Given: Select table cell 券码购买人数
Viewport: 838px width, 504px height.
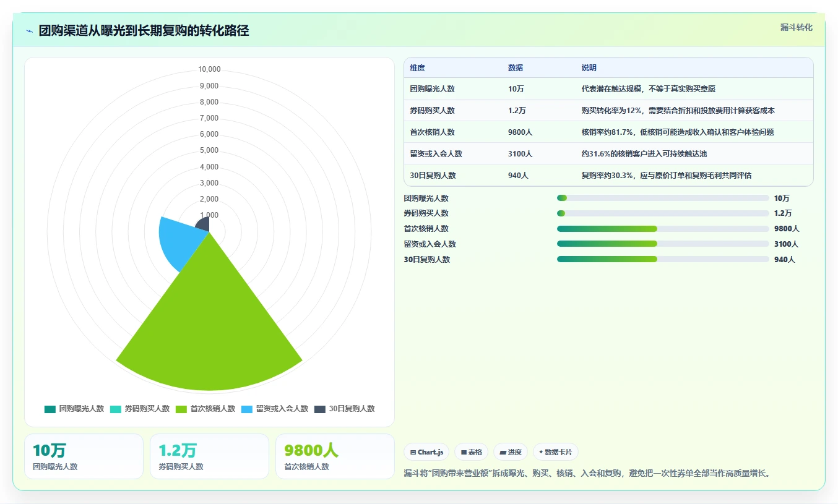Looking at the screenshot, I should 432,111.
